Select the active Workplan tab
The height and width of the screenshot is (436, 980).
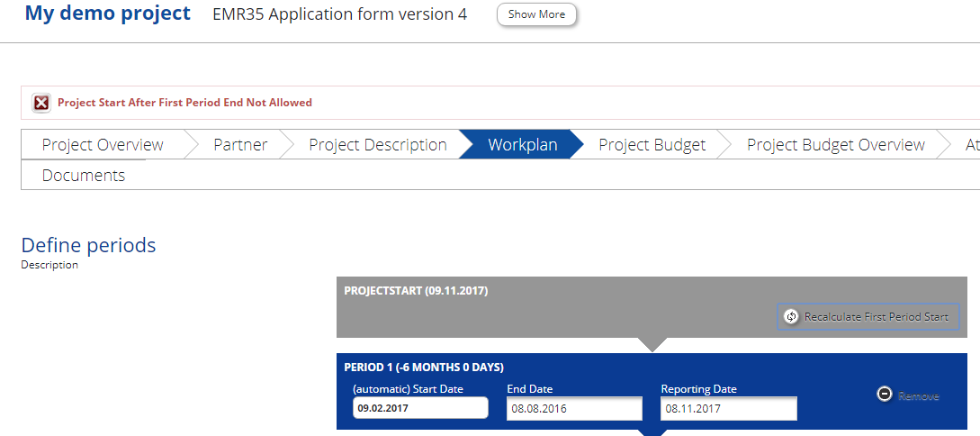point(522,145)
